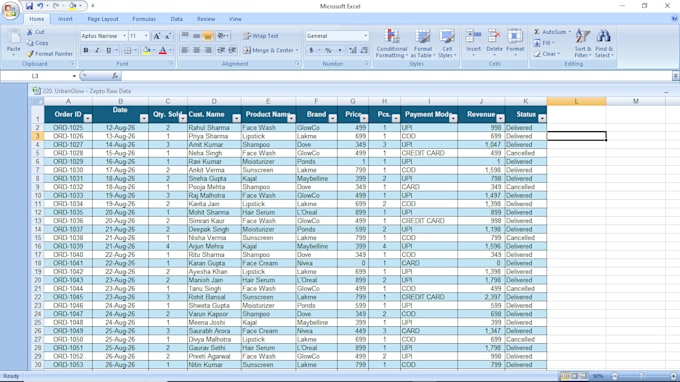Apply accounting currency format
This screenshot has width=680, height=382.
pos(311,50)
